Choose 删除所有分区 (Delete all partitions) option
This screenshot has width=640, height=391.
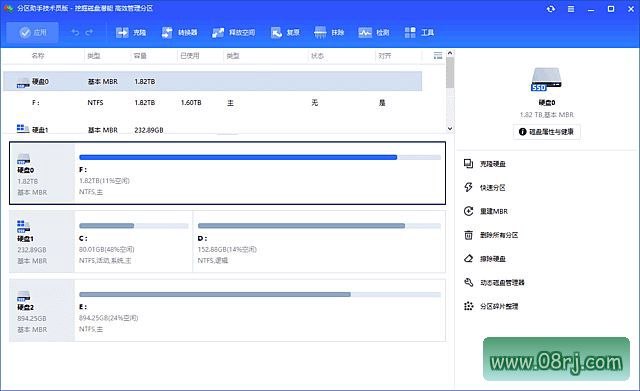pos(491,235)
